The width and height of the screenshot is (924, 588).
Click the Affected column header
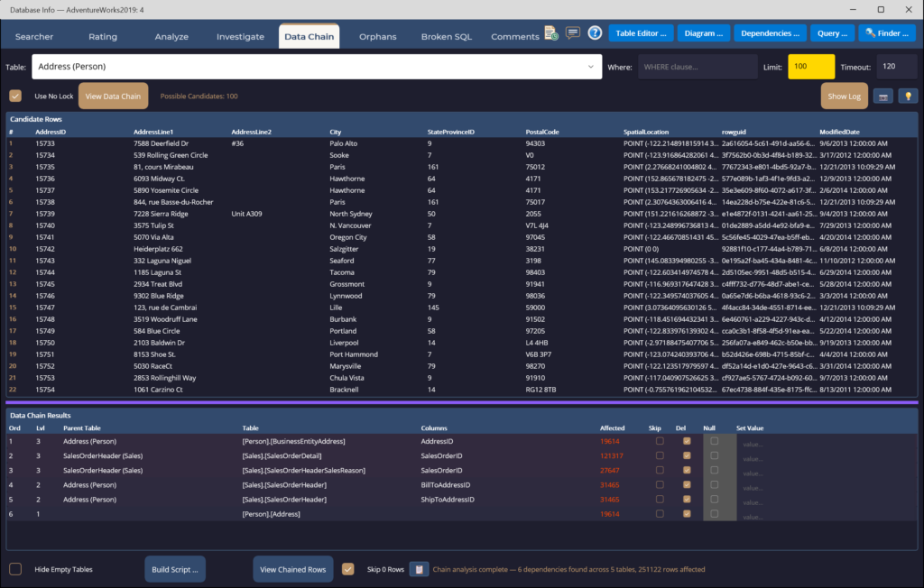click(613, 428)
